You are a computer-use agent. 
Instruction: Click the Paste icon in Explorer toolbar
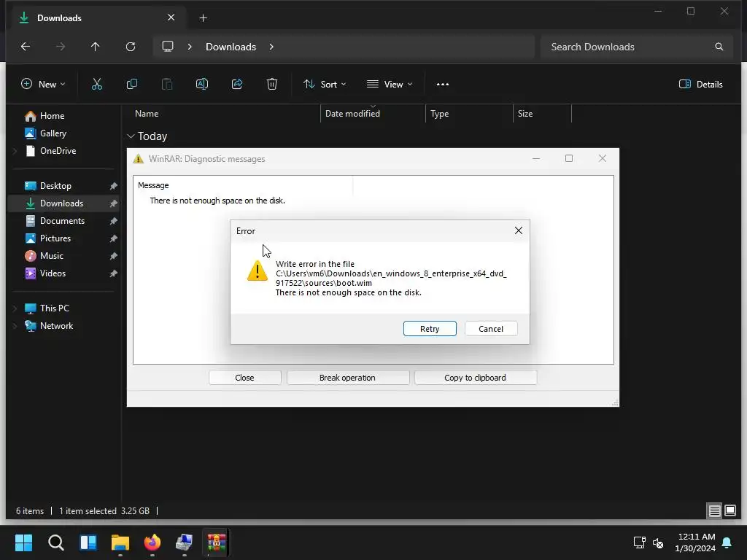pyautogui.click(x=167, y=85)
